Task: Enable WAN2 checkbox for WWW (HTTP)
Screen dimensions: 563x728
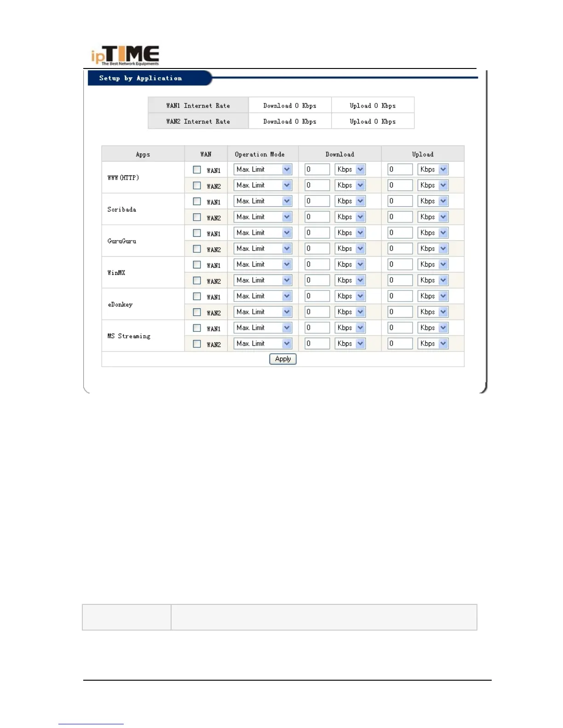Action: pyautogui.click(x=197, y=185)
